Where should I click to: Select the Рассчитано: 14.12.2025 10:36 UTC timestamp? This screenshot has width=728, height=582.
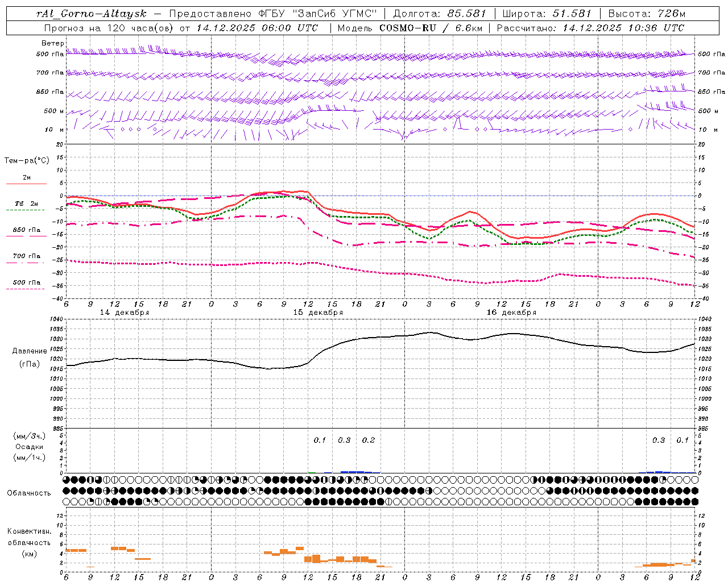(x=590, y=28)
